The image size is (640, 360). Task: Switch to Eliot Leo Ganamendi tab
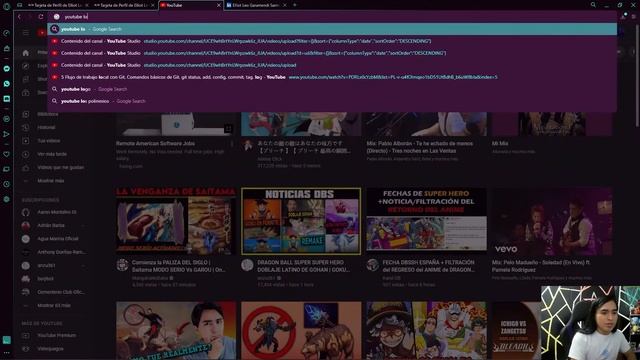pos(256,5)
